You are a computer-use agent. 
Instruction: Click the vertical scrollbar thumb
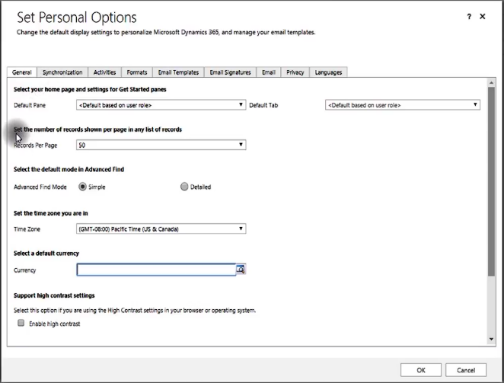(x=491, y=182)
